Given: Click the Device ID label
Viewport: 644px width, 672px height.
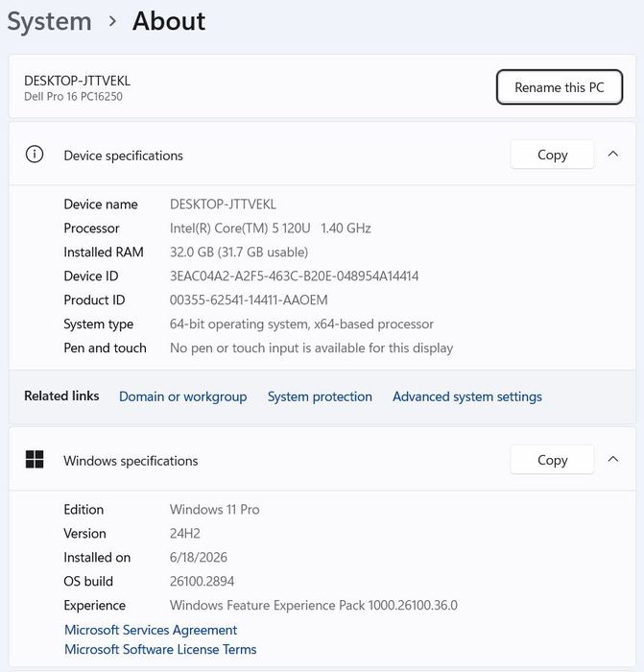Looking at the screenshot, I should pos(91,276).
